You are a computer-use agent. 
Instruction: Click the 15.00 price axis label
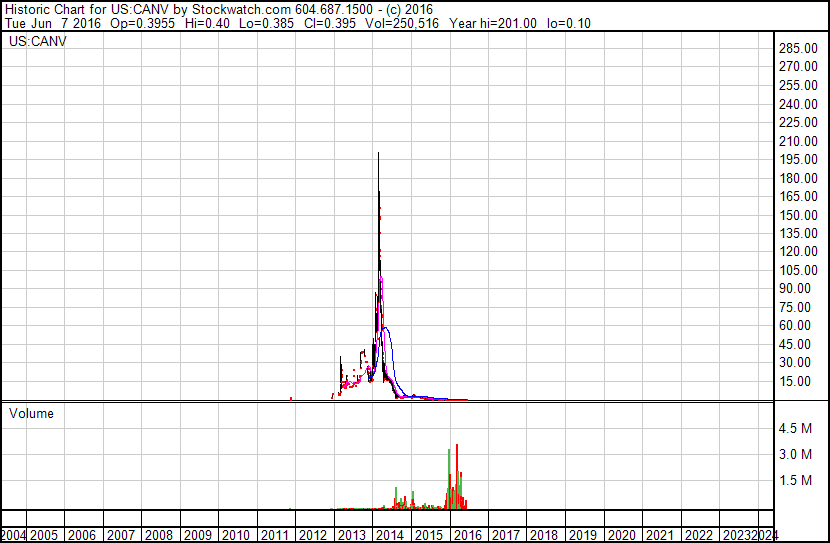(795, 381)
